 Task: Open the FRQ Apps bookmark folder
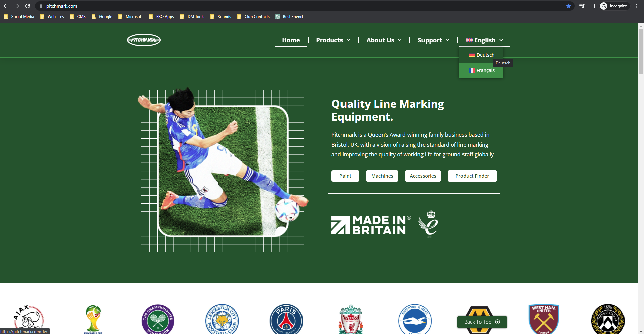(x=161, y=17)
